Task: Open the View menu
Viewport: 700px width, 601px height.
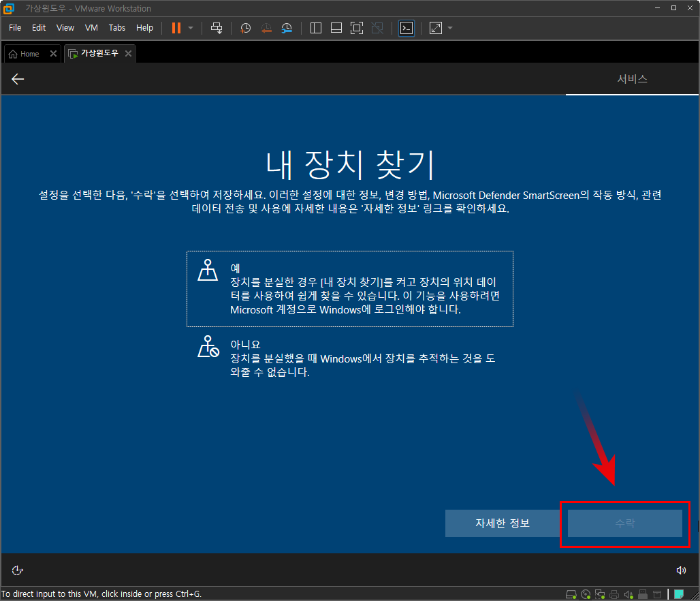Action: click(65, 28)
